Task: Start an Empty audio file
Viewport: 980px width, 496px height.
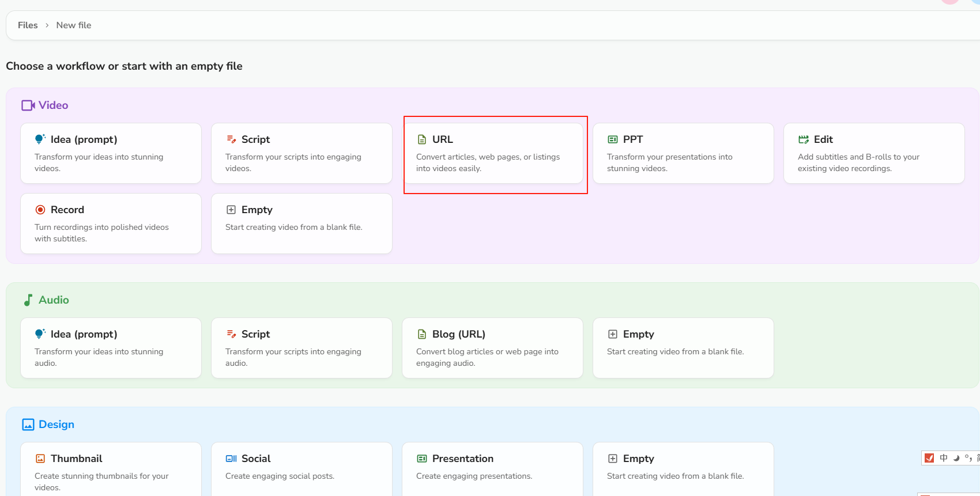Action: click(x=683, y=348)
